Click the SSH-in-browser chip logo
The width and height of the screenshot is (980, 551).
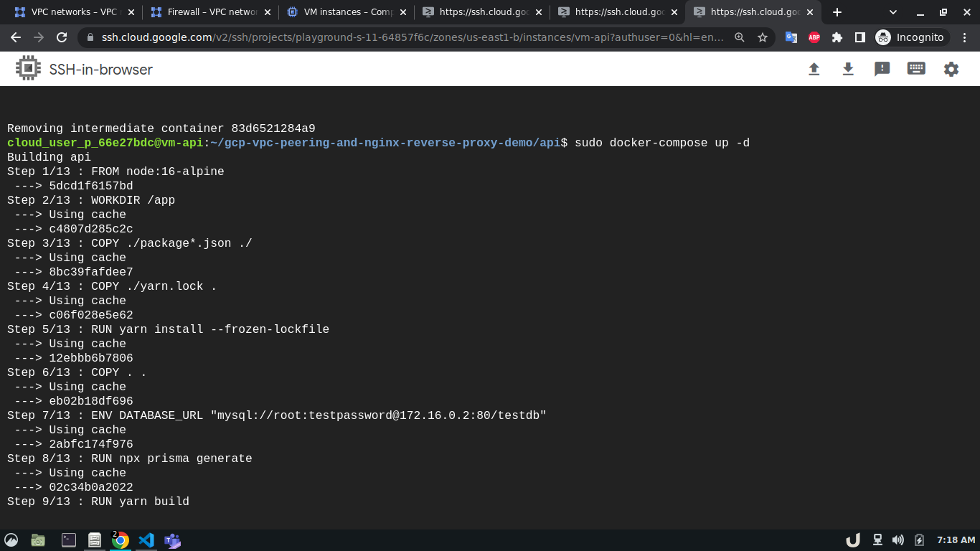28,69
